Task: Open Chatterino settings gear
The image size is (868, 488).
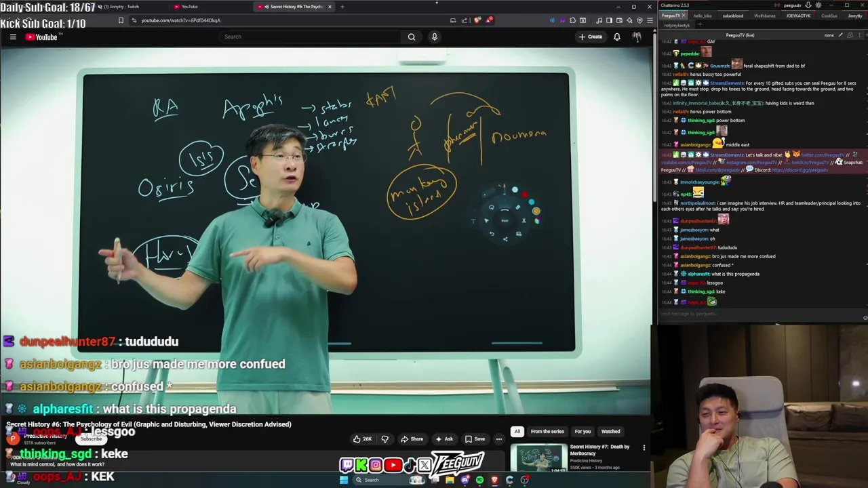Action: pyautogui.click(x=818, y=5)
